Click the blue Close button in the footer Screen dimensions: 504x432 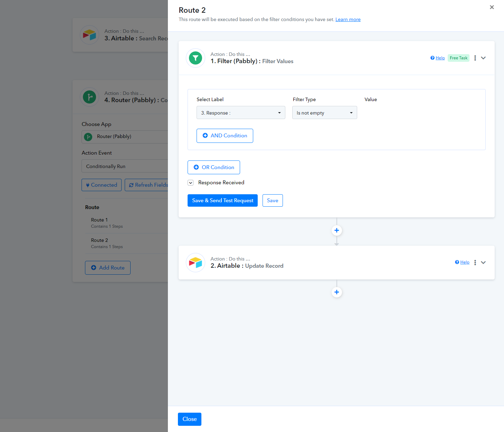coord(190,419)
